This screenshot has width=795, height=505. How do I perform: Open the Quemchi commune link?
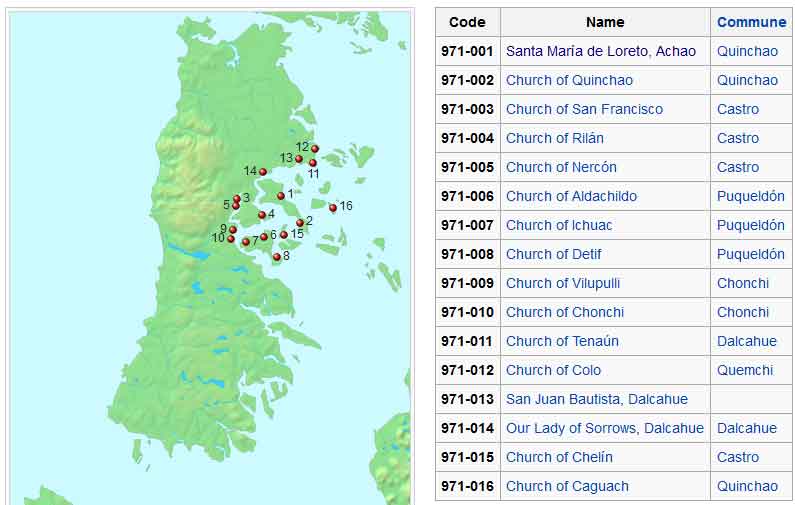(x=744, y=370)
